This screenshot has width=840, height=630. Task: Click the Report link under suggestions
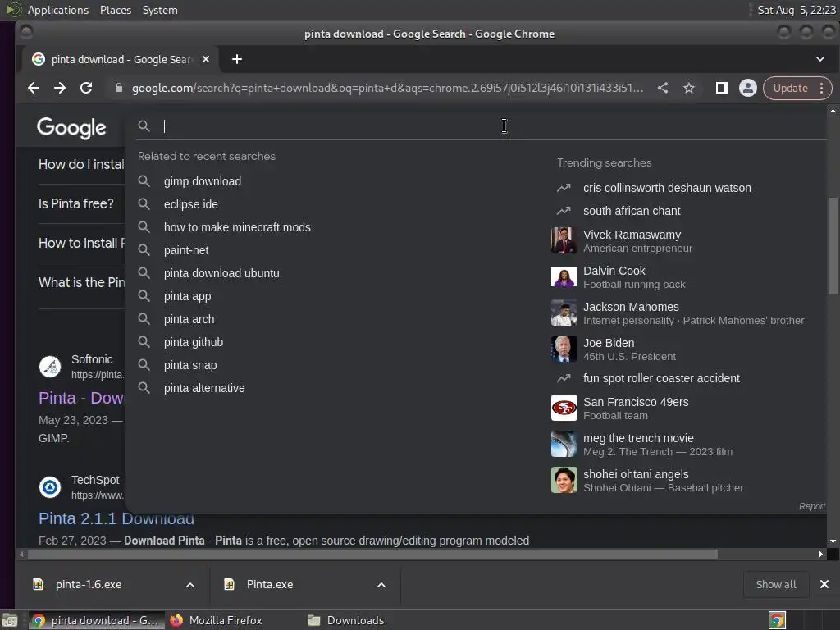click(x=811, y=506)
